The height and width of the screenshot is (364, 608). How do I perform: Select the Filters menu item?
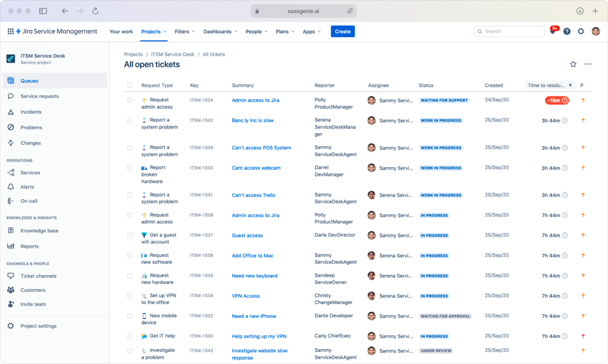(x=185, y=31)
